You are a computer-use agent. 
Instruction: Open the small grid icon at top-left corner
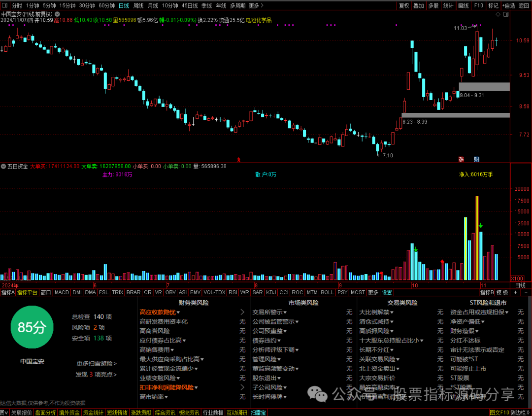tap(5, 5)
